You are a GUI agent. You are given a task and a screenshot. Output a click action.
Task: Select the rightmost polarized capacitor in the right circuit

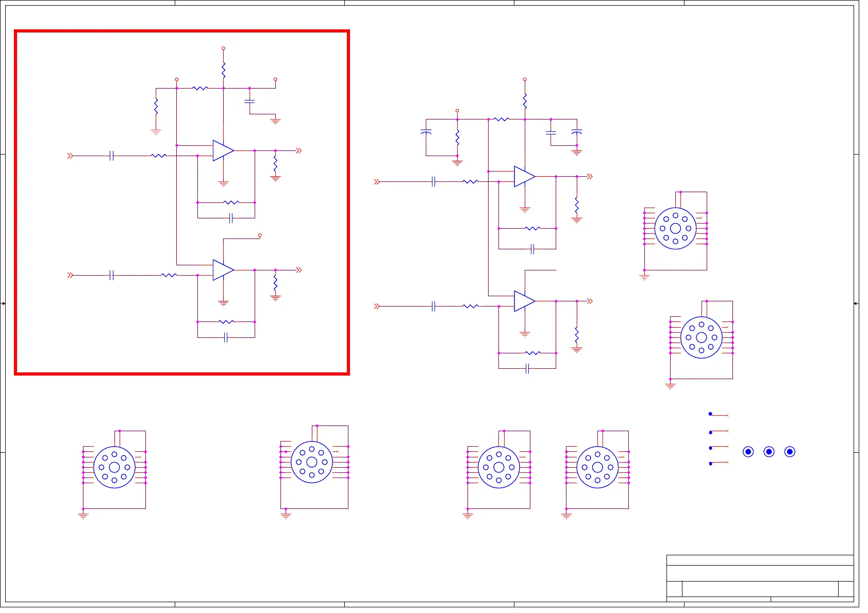577,132
